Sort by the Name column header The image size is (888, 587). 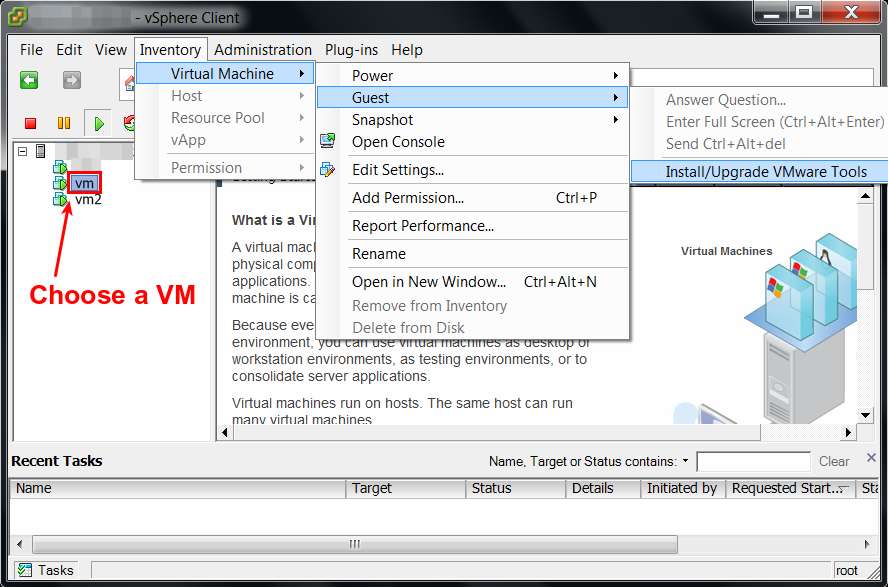(x=177, y=488)
